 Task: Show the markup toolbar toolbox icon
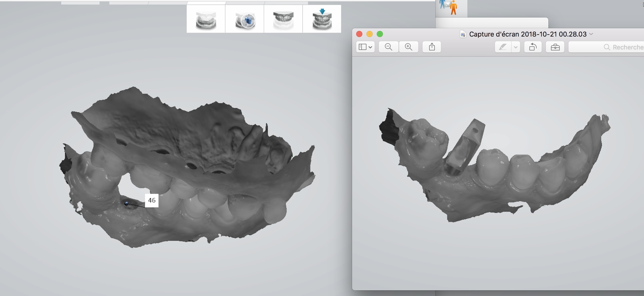point(555,47)
